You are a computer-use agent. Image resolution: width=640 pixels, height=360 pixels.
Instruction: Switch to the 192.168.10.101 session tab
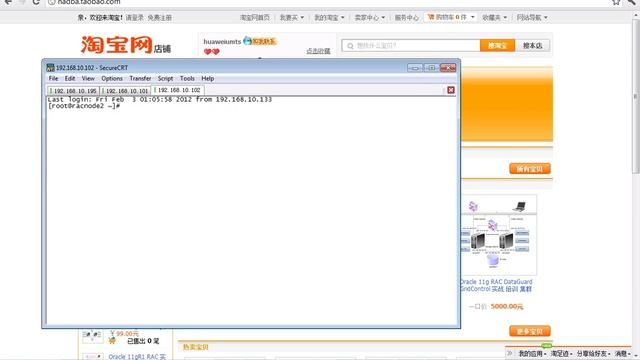[x=125, y=91]
